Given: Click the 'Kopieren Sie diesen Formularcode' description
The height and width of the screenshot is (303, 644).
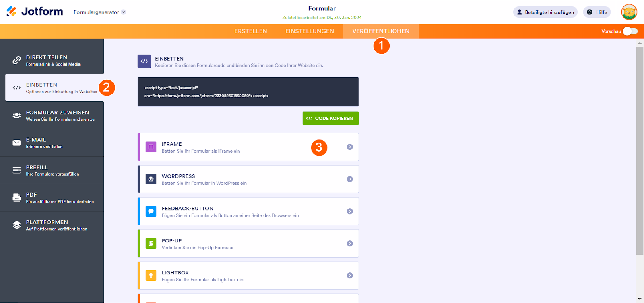Looking at the screenshot, I should point(239,66).
